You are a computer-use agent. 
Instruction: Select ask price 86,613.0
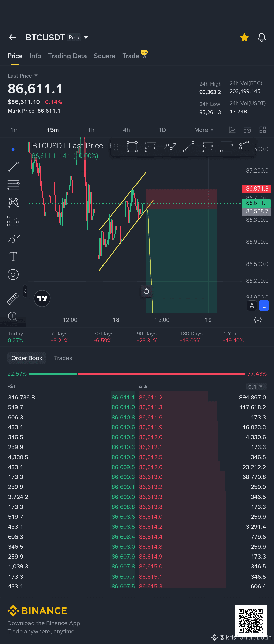tap(151, 477)
